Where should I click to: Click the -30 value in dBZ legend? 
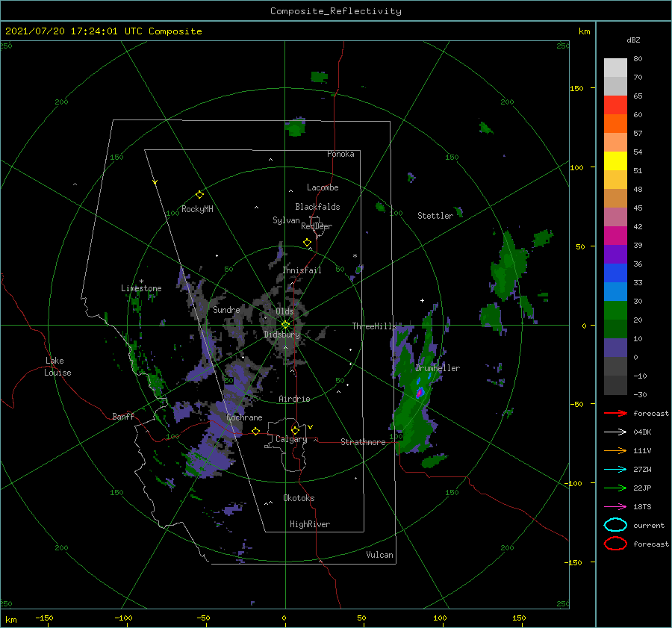point(640,394)
